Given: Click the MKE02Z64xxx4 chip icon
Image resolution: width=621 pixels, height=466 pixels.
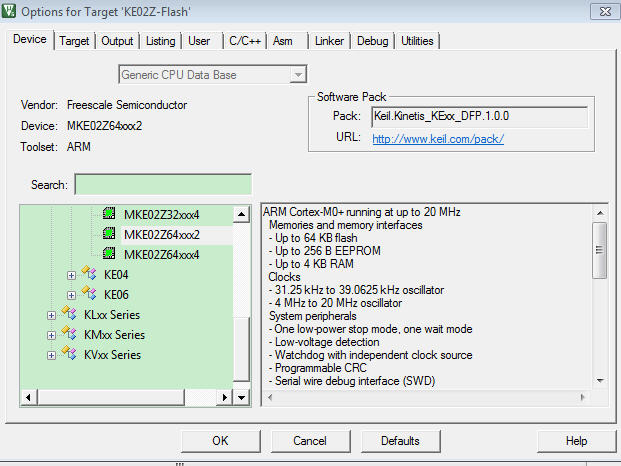Looking at the screenshot, I should point(109,253).
